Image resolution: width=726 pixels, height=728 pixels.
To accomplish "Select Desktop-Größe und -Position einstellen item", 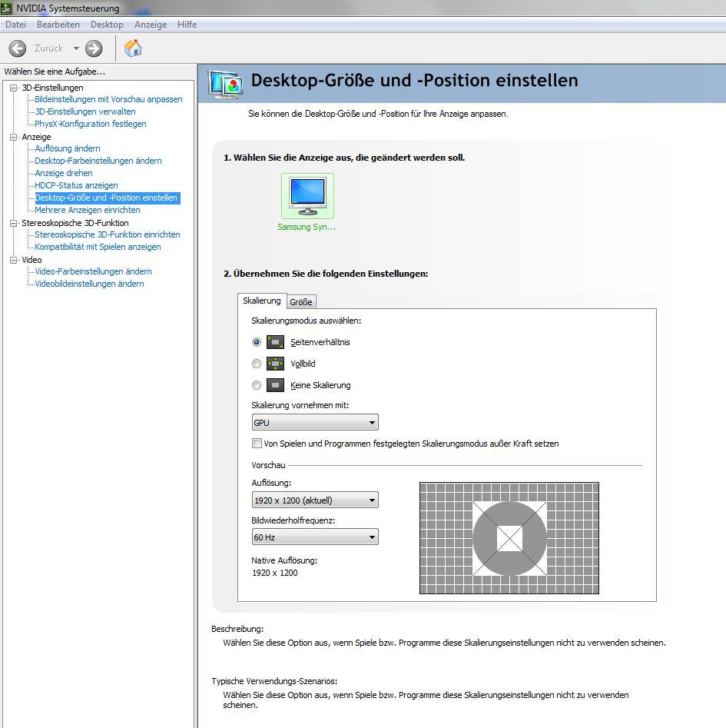I will (x=106, y=198).
